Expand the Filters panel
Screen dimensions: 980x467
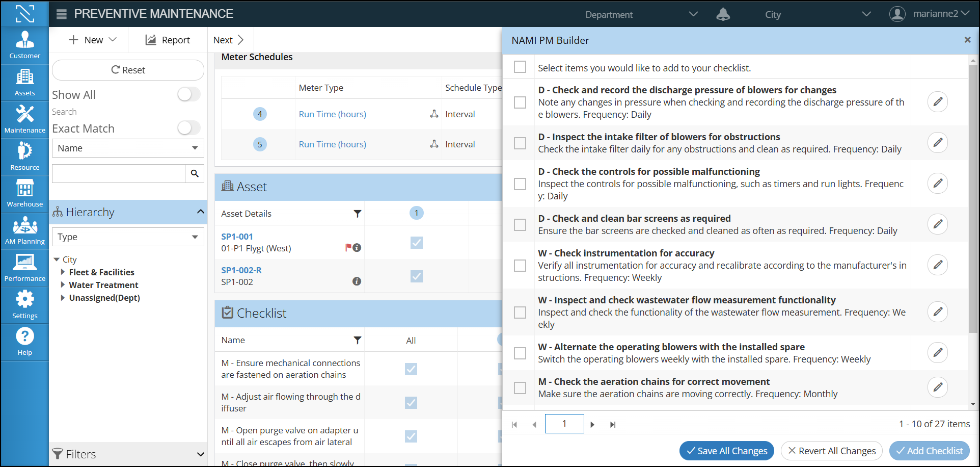click(x=200, y=454)
